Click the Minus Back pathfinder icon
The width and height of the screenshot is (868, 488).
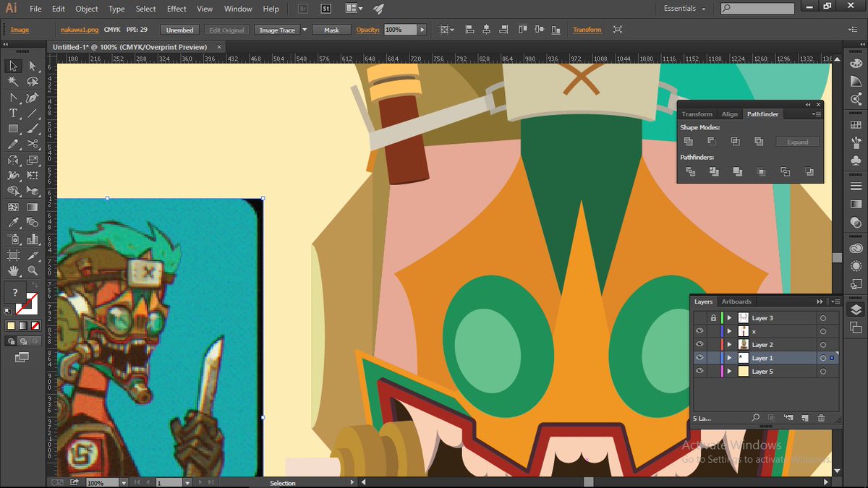809,171
